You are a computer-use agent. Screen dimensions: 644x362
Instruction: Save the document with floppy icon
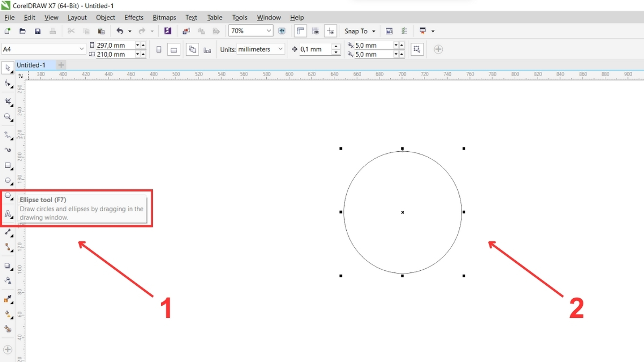coord(38,31)
